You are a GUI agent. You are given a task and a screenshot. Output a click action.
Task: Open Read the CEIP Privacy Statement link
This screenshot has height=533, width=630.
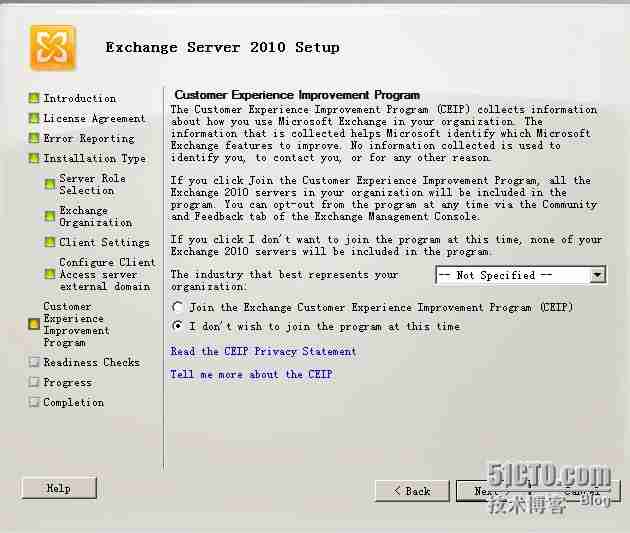[263, 351]
